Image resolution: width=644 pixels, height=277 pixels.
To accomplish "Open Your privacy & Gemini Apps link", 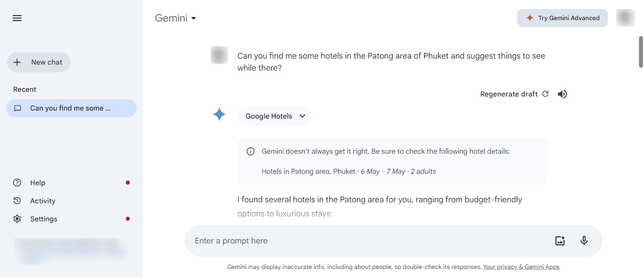I will pos(521,267).
